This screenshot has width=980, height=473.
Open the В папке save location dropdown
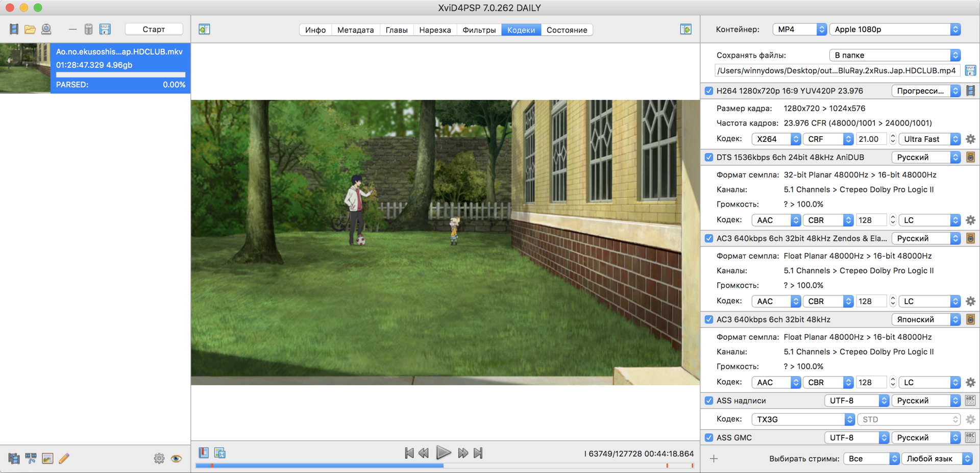point(895,55)
